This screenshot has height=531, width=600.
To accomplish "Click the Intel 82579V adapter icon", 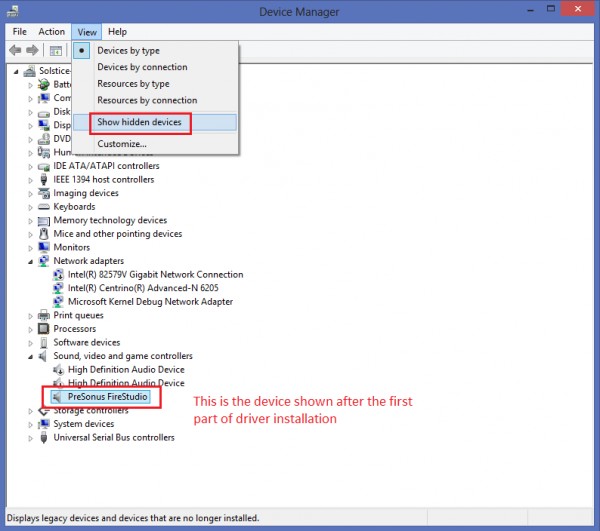I will (58, 275).
